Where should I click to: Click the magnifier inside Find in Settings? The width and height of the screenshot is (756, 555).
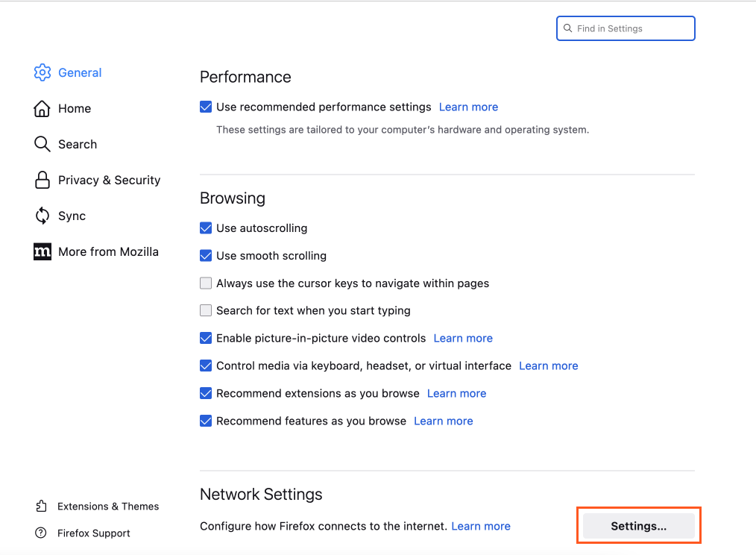[x=569, y=28]
